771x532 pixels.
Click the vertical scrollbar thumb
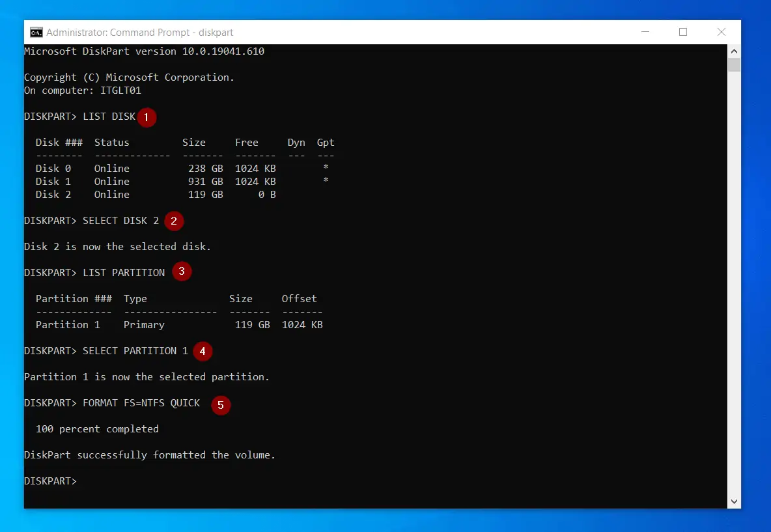point(734,65)
